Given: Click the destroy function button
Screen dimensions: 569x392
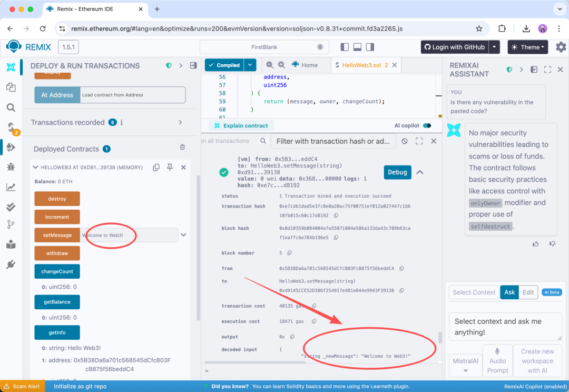Looking at the screenshot, I should [57, 199].
